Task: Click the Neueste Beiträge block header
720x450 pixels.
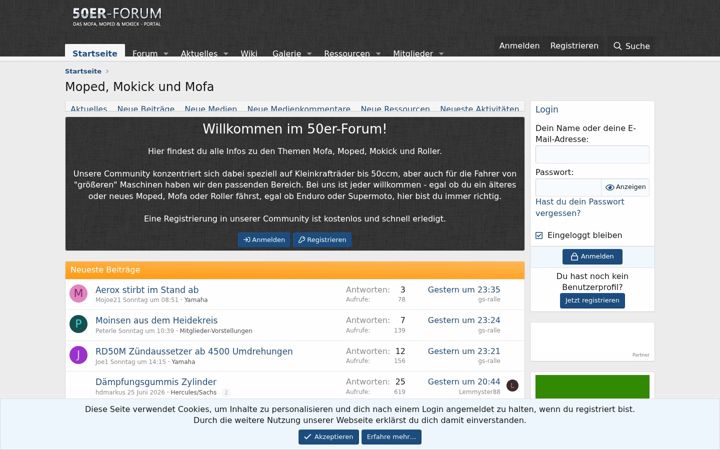Action: click(x=295, y=270)
